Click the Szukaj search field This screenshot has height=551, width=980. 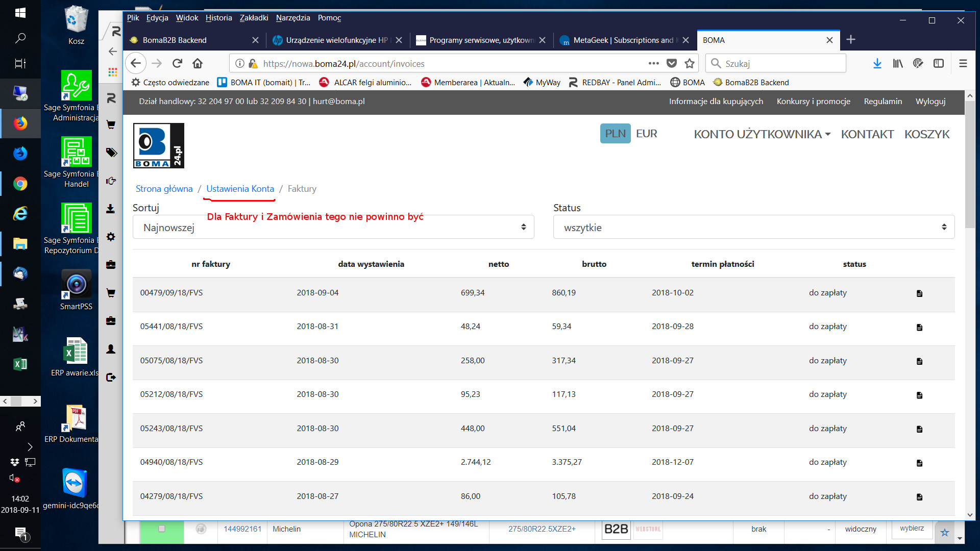[x=781, y=63]
